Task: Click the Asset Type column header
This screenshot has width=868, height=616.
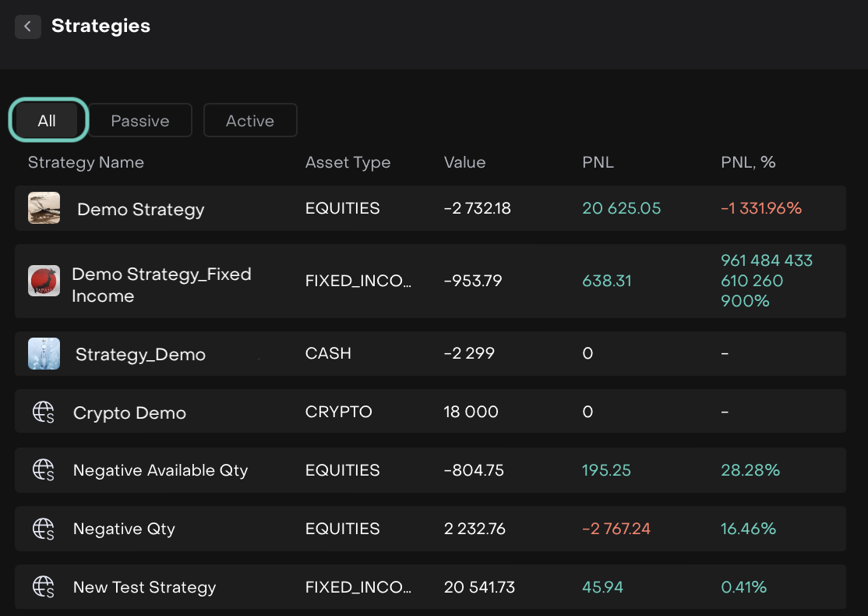Action: coord(348,162)
